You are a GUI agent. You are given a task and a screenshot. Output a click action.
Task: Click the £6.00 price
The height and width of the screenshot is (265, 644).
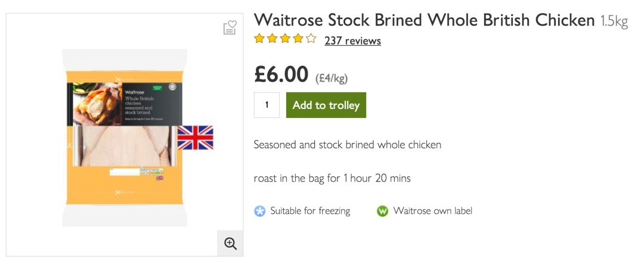[281, 75]
